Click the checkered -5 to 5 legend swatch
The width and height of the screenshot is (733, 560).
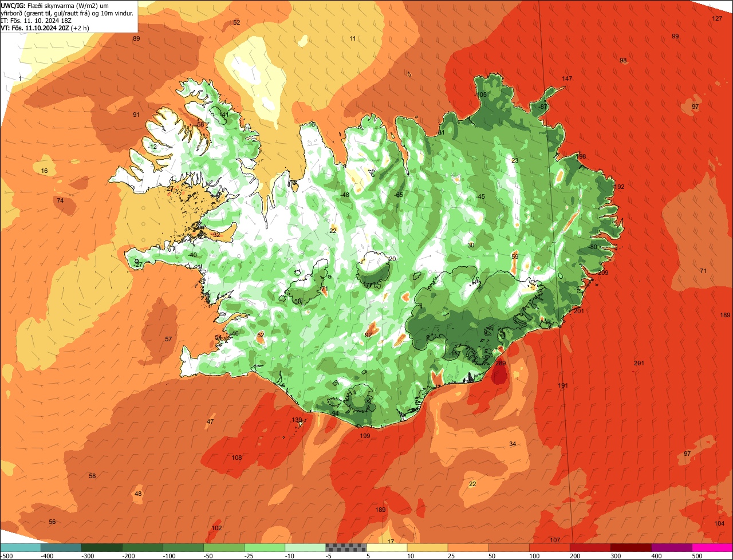point(345,547)
